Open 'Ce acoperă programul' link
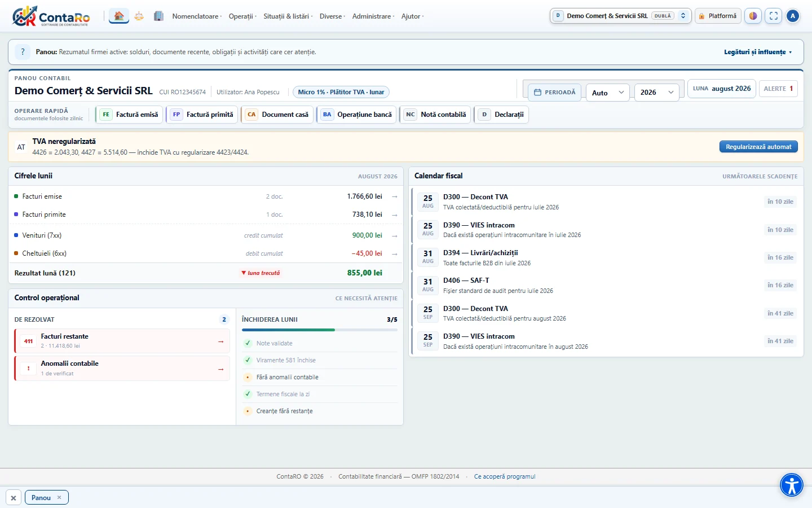812x508 pixels. click(x=505, y=477)
